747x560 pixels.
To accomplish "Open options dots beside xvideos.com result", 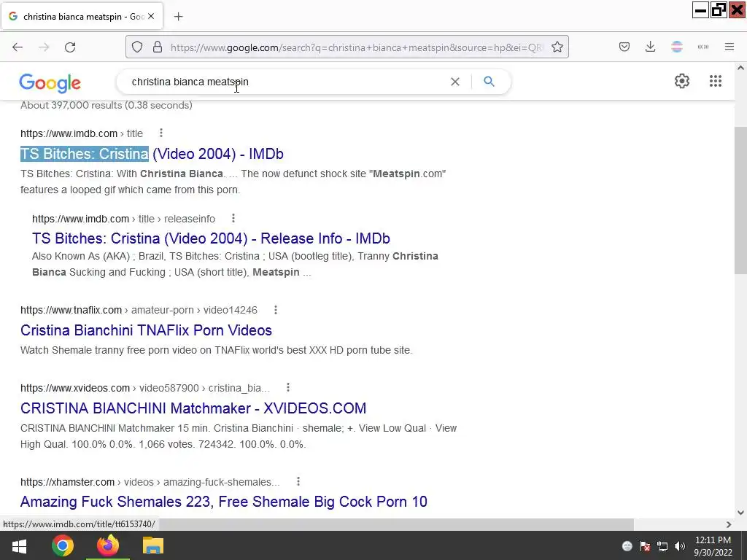I will pos(287,388).
